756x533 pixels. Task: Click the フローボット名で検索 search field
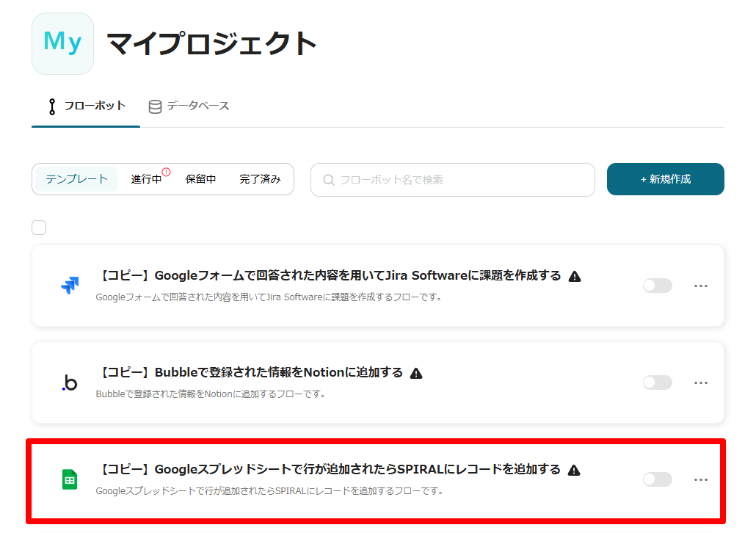click(453, 180)
